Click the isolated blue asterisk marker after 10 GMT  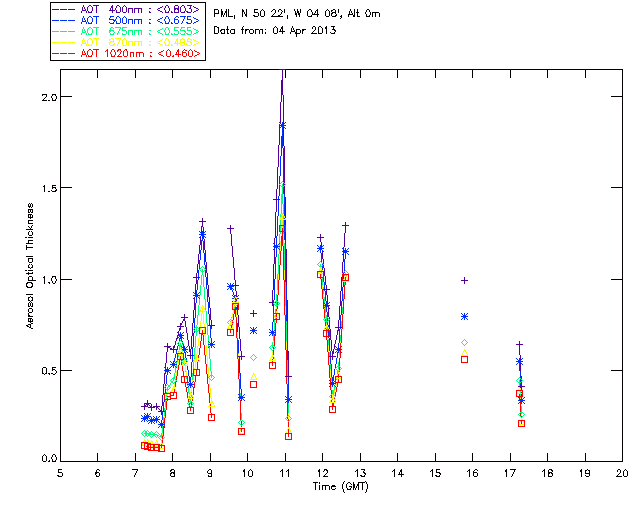pyautogui.click(x=253, y=330)
